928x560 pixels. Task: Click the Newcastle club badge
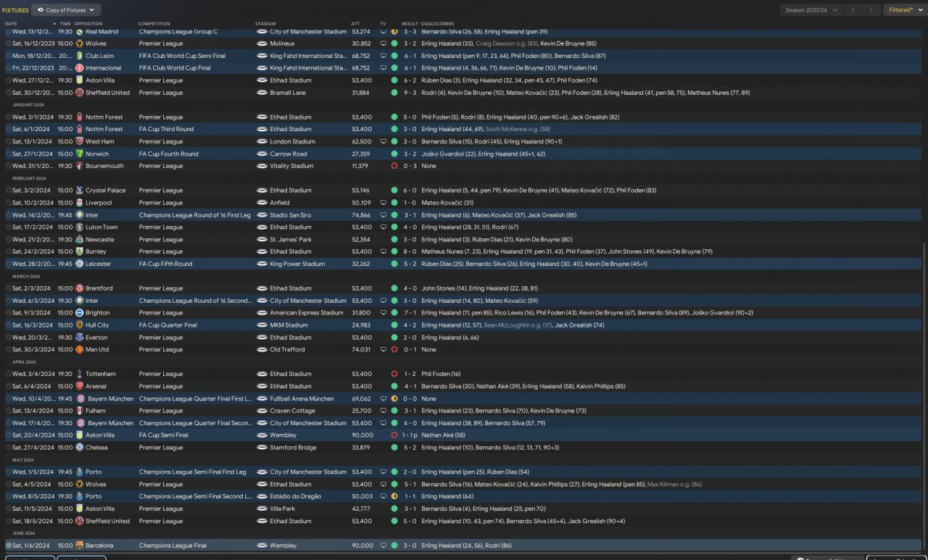click(79, 240)
